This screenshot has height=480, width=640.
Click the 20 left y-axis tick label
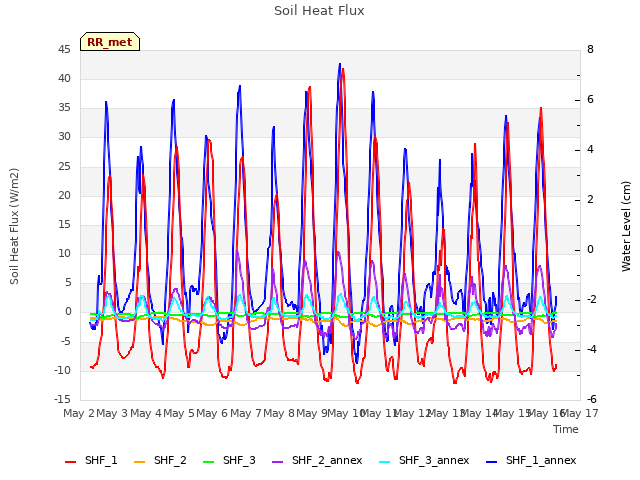(64, 196)
